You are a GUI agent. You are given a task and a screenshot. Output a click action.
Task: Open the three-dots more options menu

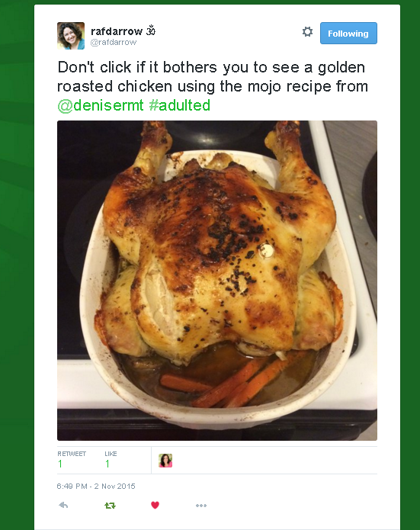pos(201,506)
